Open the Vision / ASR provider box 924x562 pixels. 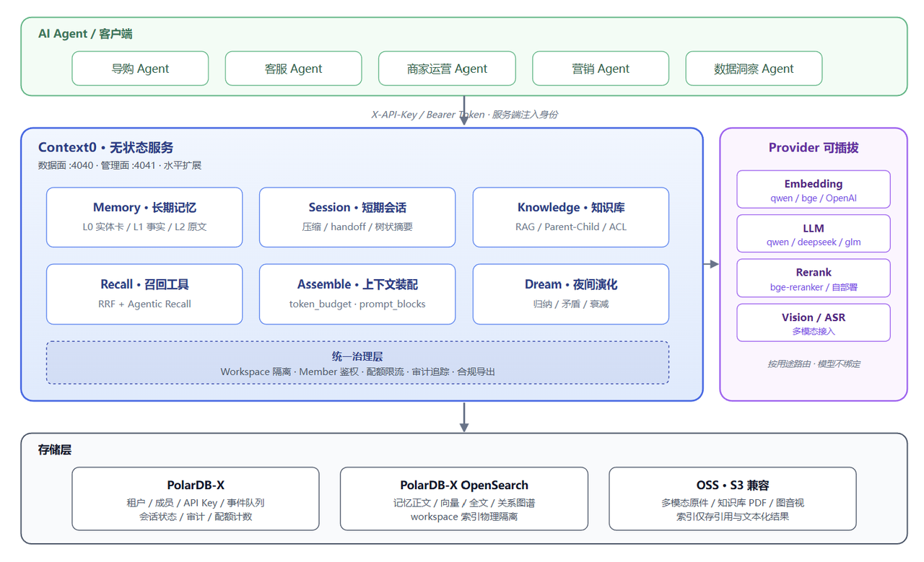tap(814, 323)
